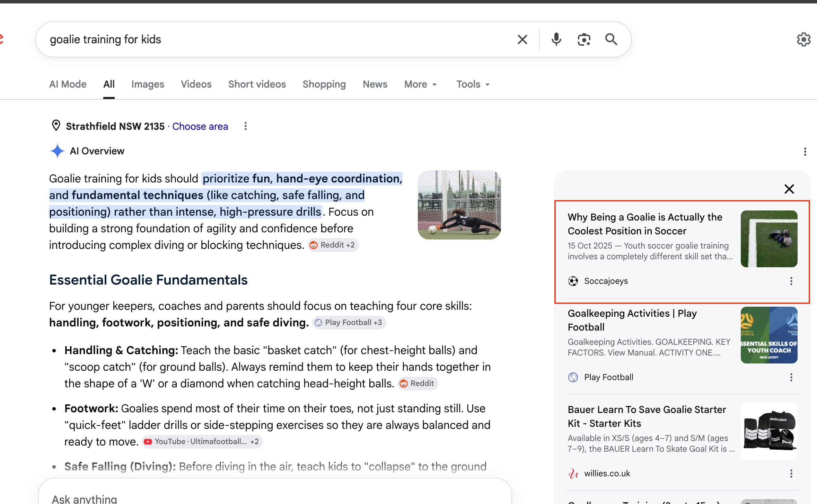Submit search with the magnifying glass icon
The image size is (817, 504).
[611, 39]
